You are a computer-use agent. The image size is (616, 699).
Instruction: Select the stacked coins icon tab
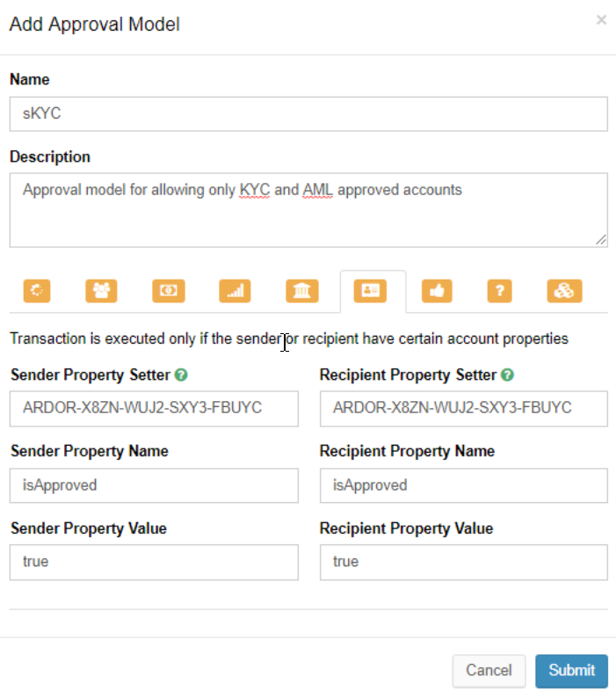tap(562, 291)
